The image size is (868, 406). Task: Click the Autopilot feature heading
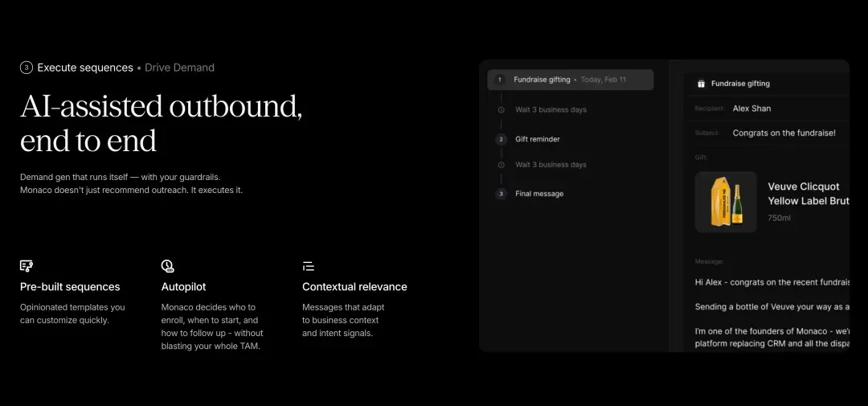click(x=184, y=287)
